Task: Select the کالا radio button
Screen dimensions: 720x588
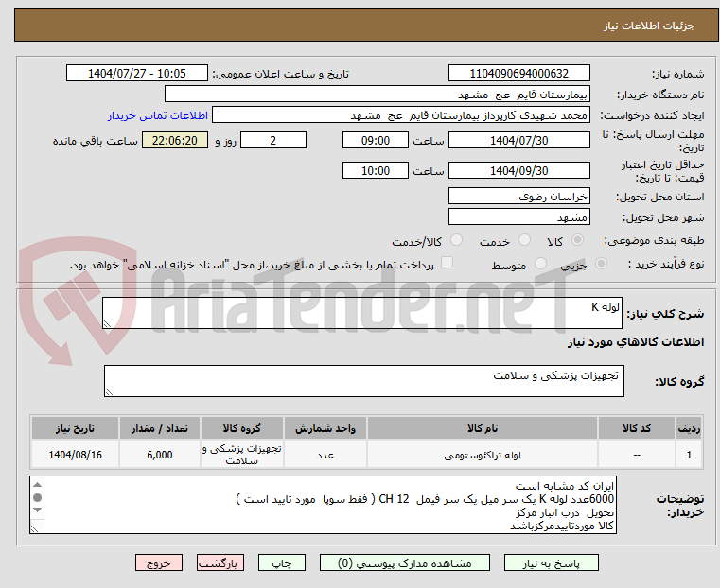Action: coord(578,240)
